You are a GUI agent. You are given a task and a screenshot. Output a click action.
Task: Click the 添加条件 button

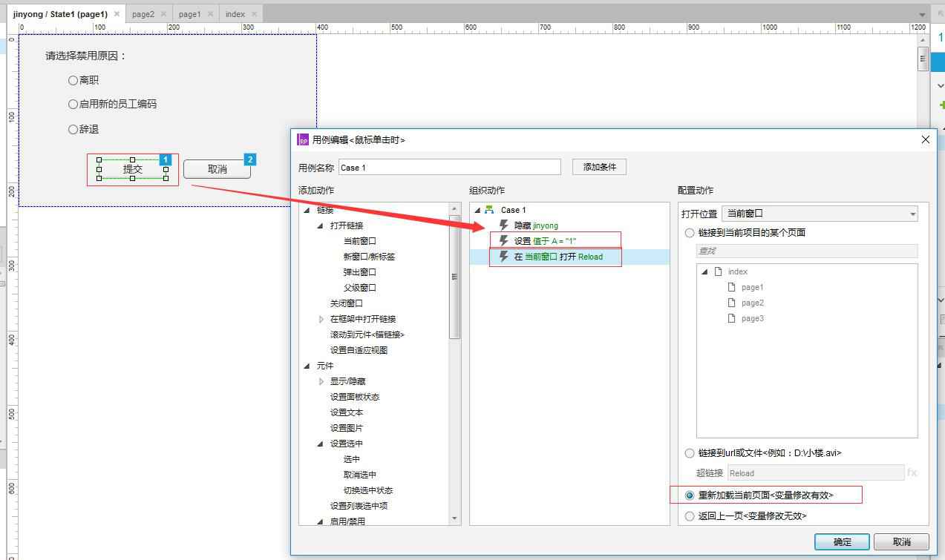click(600, 168)
